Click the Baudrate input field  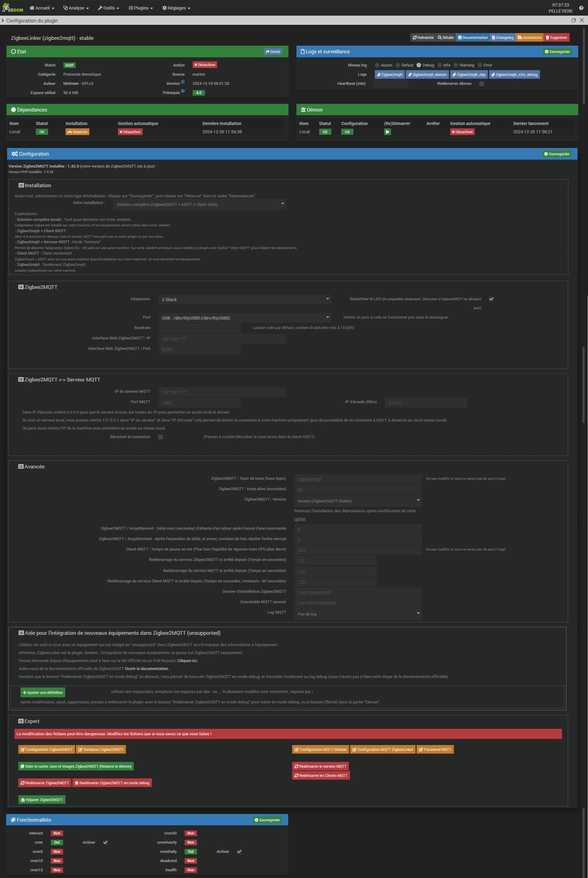[x=199, y=328]
